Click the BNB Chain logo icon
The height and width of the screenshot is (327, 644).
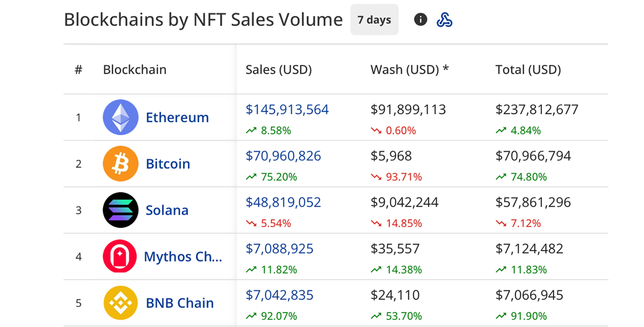(120, 303)
